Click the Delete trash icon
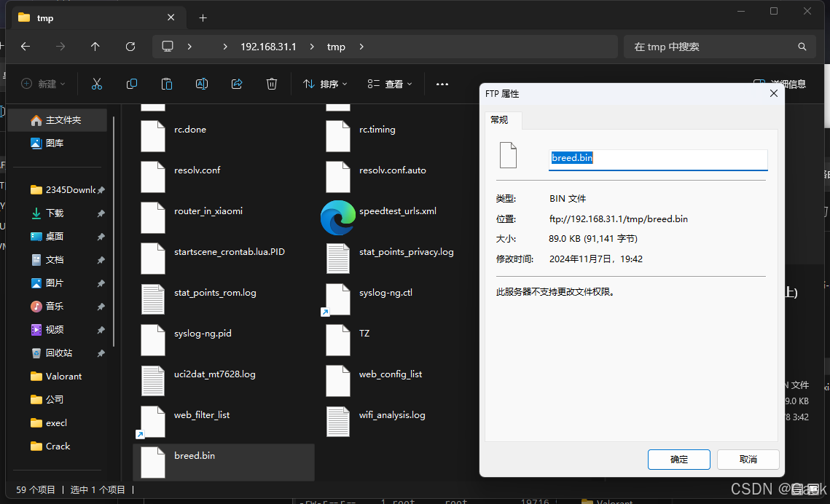Screen dimensions: 830x504 tap(272, 84)
